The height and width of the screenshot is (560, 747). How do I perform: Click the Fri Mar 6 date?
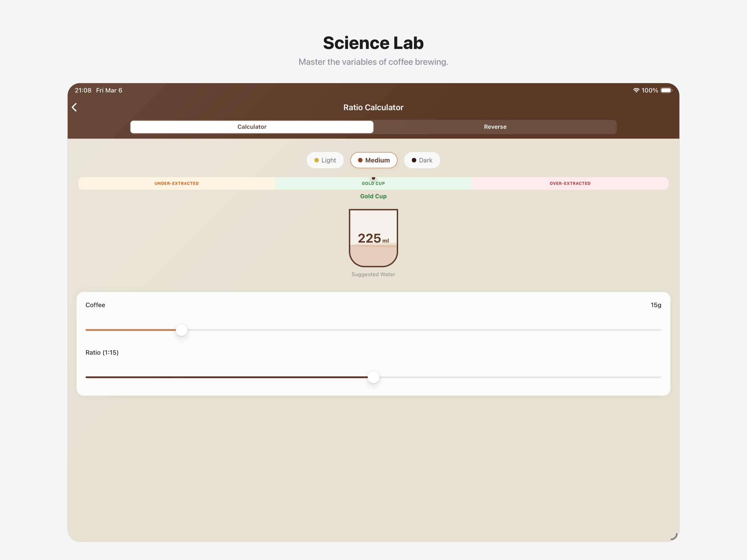pos(109,90)
